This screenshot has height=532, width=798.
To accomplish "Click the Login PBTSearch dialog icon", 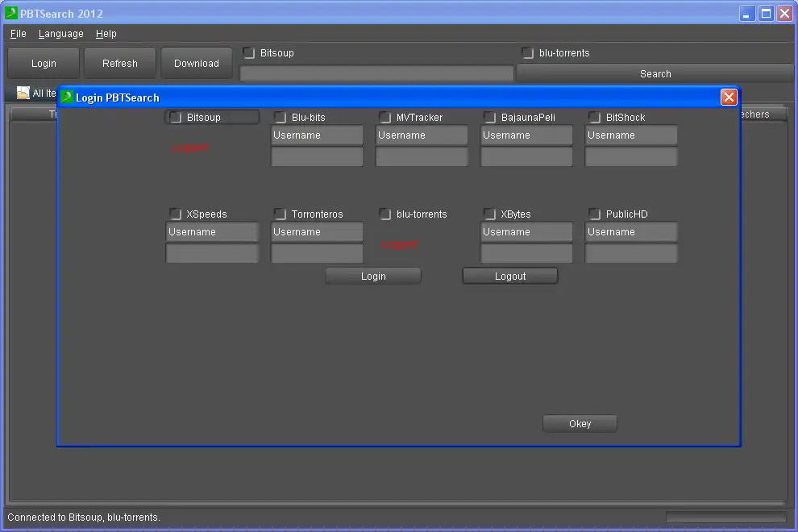I will click(67, 97).
